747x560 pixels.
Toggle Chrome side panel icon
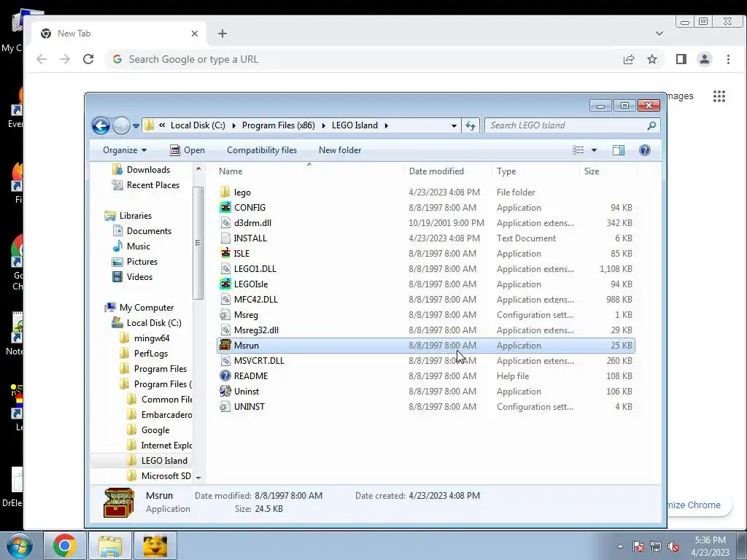(681, 59)
